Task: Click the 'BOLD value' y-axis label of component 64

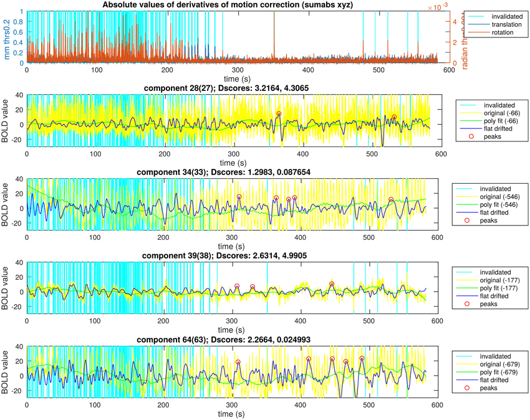Action: tap(5, 372)
